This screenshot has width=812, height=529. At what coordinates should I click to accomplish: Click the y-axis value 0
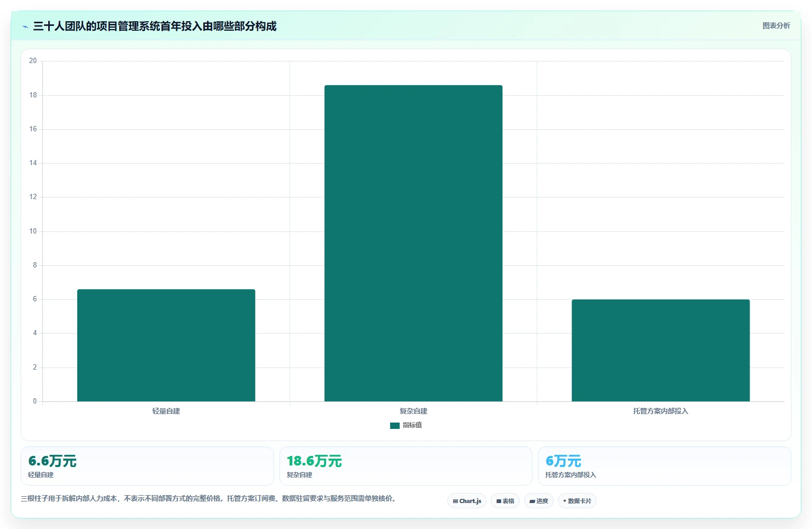35,401
